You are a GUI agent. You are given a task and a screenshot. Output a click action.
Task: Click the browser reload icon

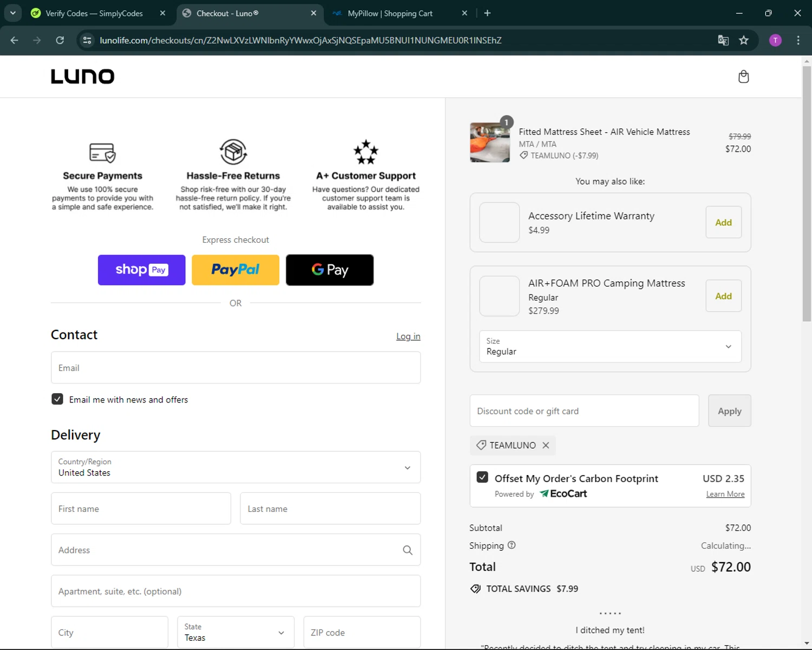click(x=60, y=40)
